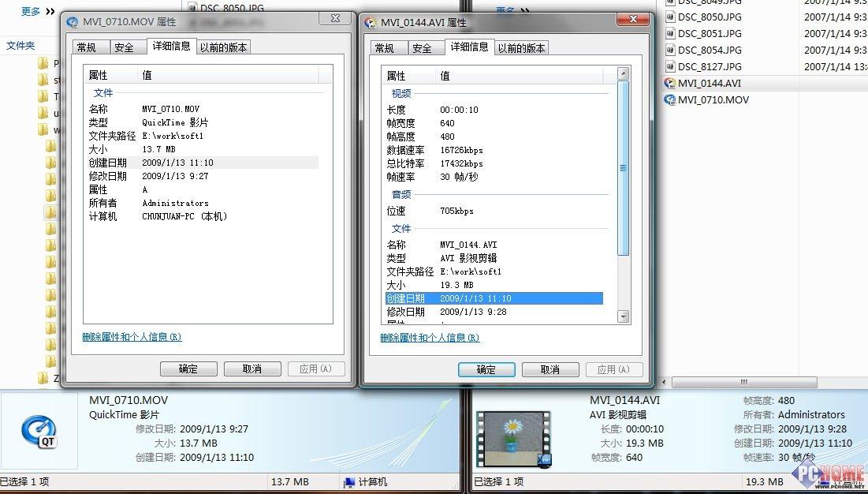
Task: Click 名称 MVI_0144.AVI row in AVI dialog
Action: pyautogui.click(x=494, y=245)
